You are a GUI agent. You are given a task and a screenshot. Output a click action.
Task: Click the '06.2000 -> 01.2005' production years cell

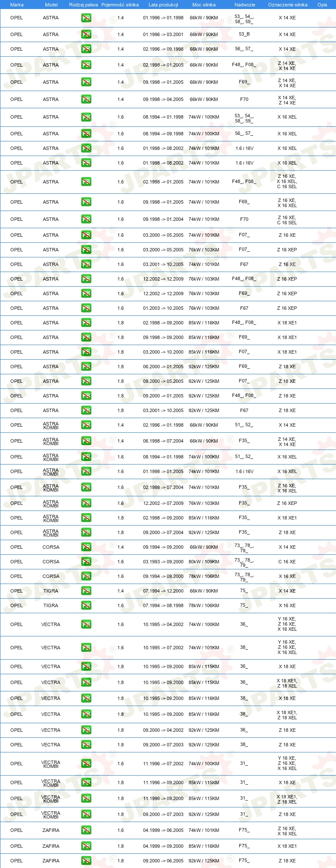163,367
